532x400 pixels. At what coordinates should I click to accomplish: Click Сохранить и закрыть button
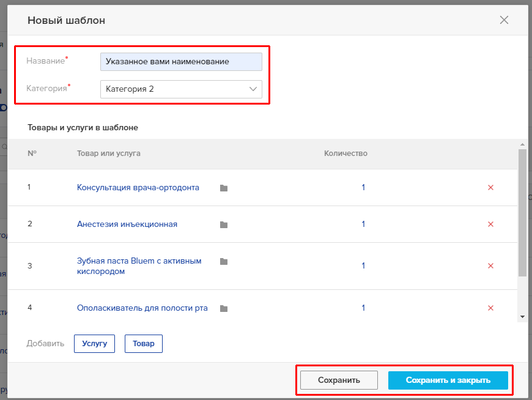[448, 380]
